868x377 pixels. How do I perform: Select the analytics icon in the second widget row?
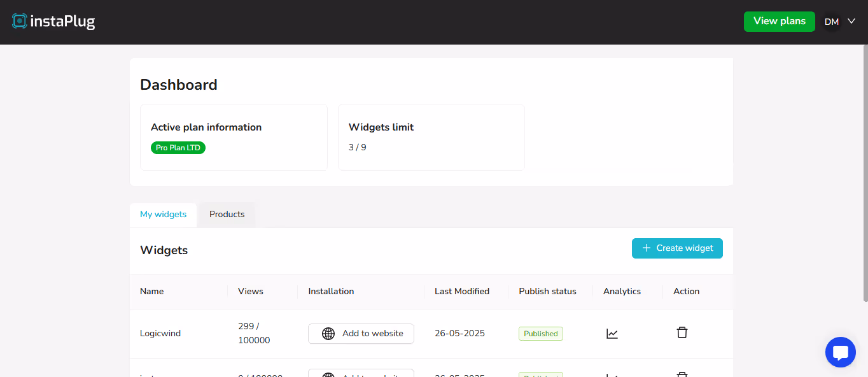coord(612,374)
